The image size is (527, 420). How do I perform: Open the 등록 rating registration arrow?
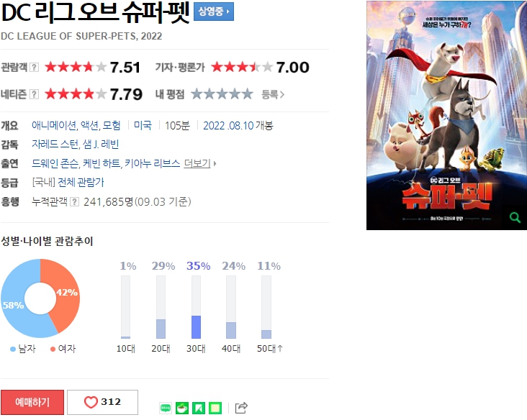point(273,95)
